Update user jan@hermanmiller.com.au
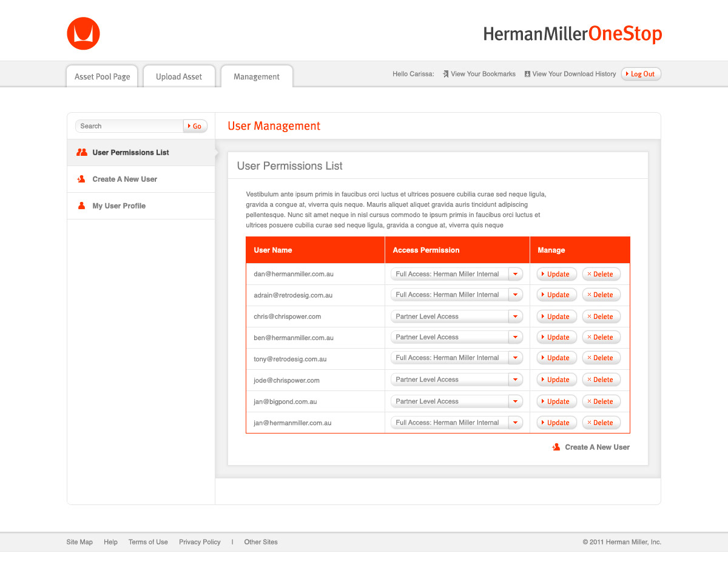Screen dimensions: 728x576 pos(556,423)
